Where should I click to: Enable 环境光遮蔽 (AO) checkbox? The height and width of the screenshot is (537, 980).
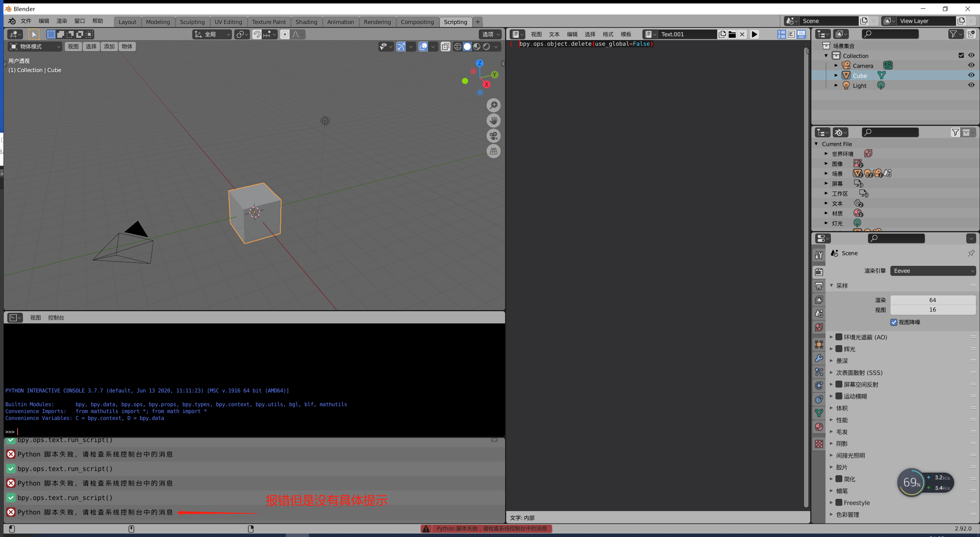tap(839, 337)
